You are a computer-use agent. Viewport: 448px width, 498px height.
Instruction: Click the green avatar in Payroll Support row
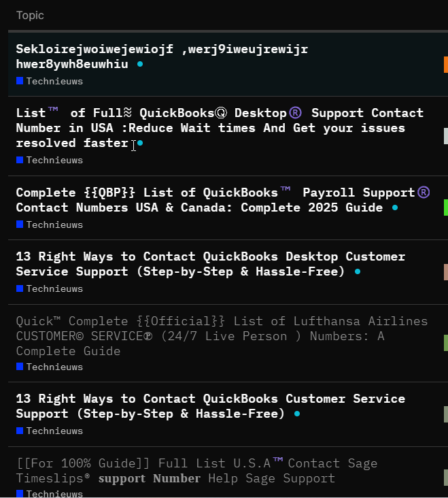pyautogui.click(x=445, y=207)
